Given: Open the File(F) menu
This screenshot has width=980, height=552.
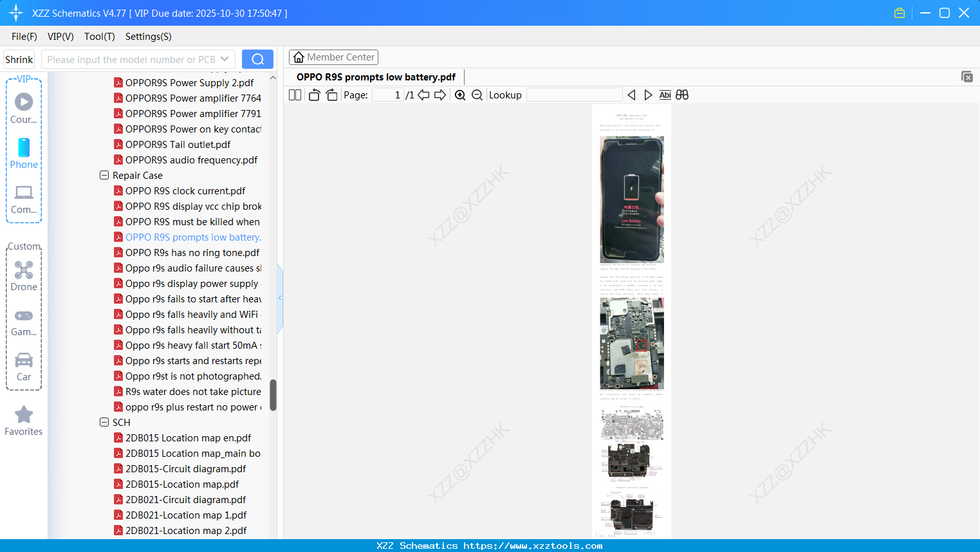Looking at the screenshot, I should pyautogui.click(x=24, y=37).
